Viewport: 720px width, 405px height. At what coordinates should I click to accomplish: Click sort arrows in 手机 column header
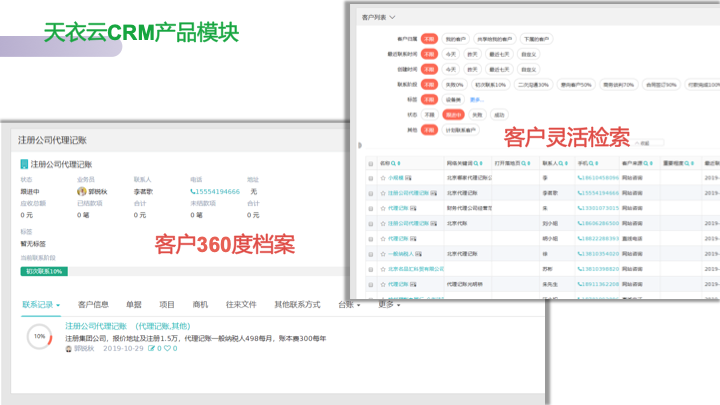[596, 163]
